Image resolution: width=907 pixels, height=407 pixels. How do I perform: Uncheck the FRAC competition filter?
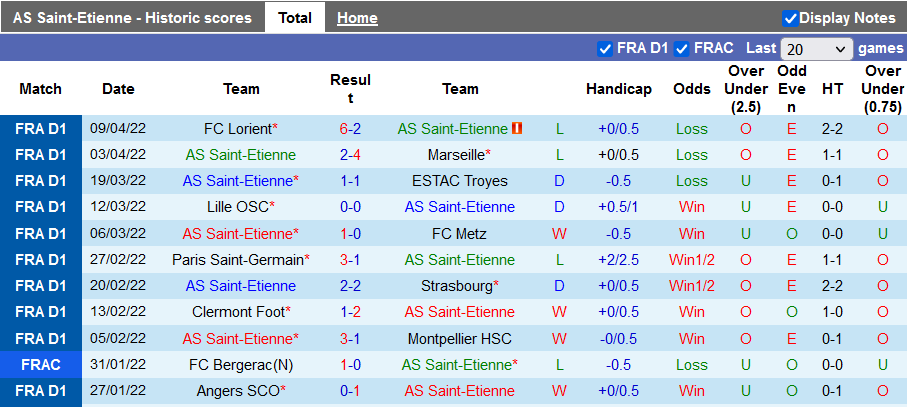tap(682, 48)
